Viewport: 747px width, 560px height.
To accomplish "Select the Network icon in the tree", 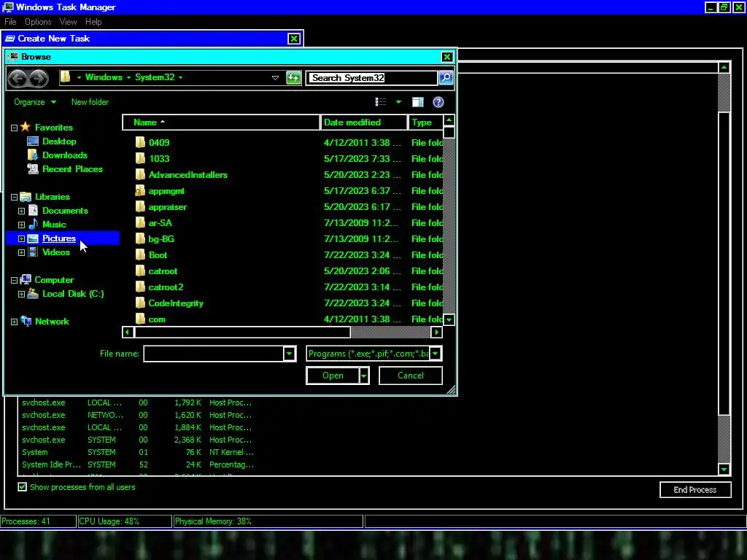I will (x=26, y=322).
